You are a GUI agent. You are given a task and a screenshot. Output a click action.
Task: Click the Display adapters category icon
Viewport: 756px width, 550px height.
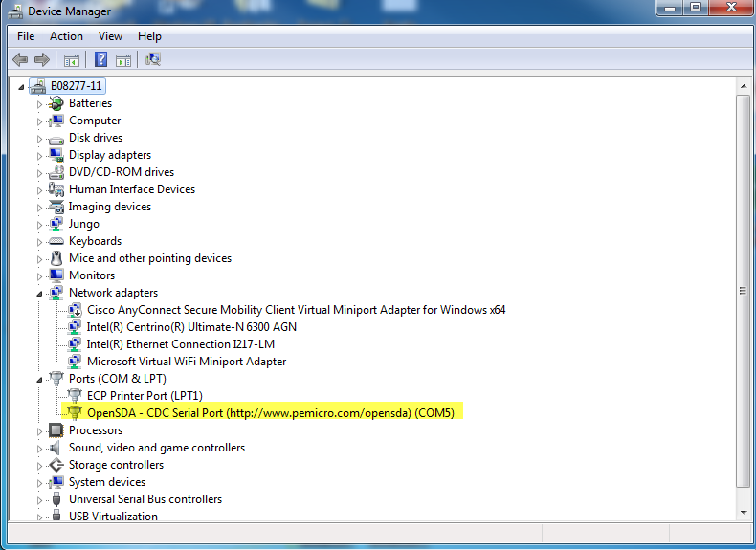pos(56,155)
